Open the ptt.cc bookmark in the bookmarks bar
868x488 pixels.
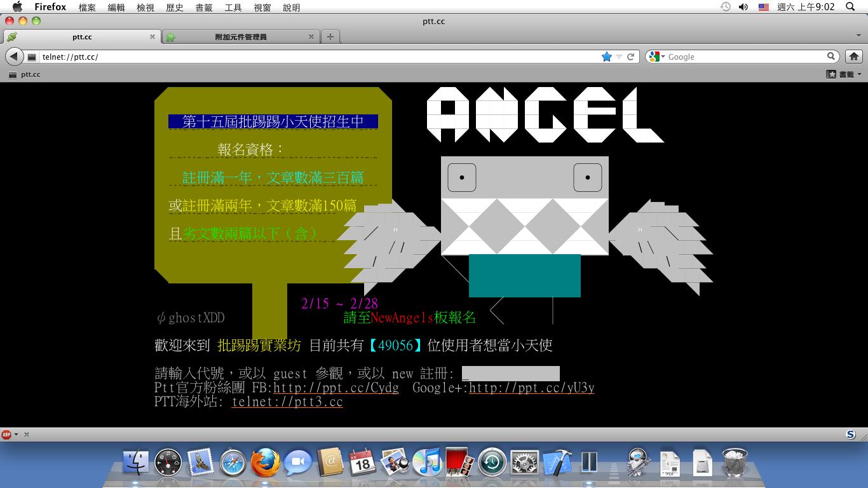pos(25,74)
